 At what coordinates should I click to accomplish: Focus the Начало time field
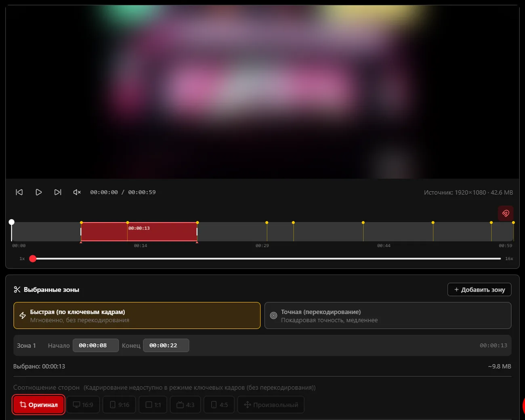[96, 345]
